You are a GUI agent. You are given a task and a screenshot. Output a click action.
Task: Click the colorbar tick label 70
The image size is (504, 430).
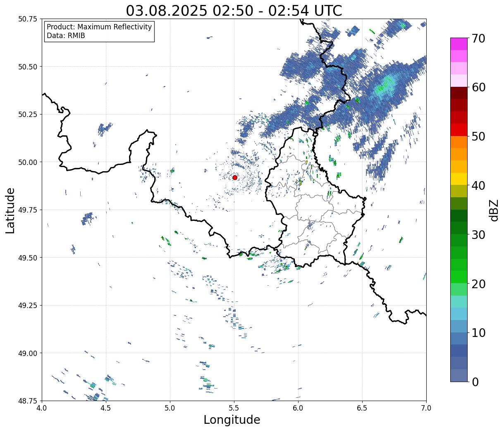478,38
